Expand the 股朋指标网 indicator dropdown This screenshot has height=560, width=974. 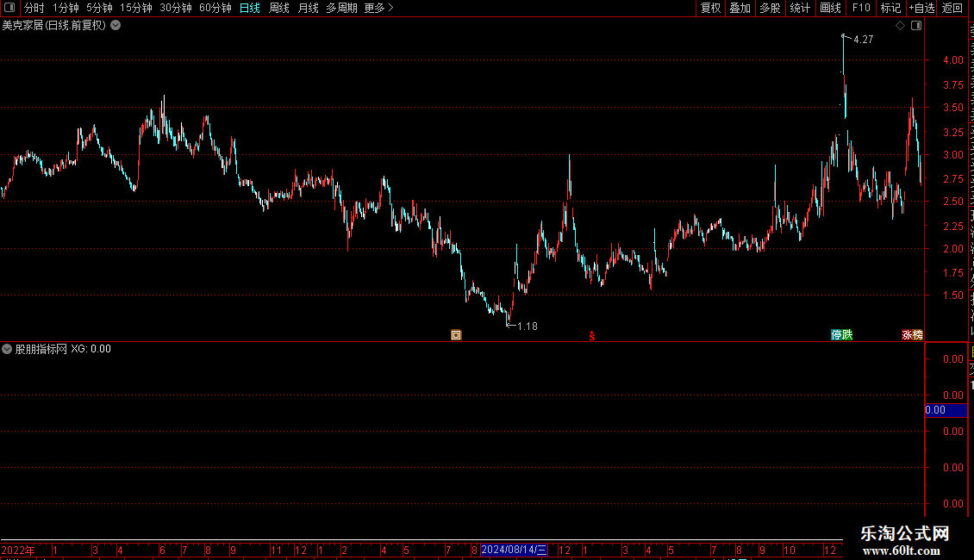click(7, 349)
